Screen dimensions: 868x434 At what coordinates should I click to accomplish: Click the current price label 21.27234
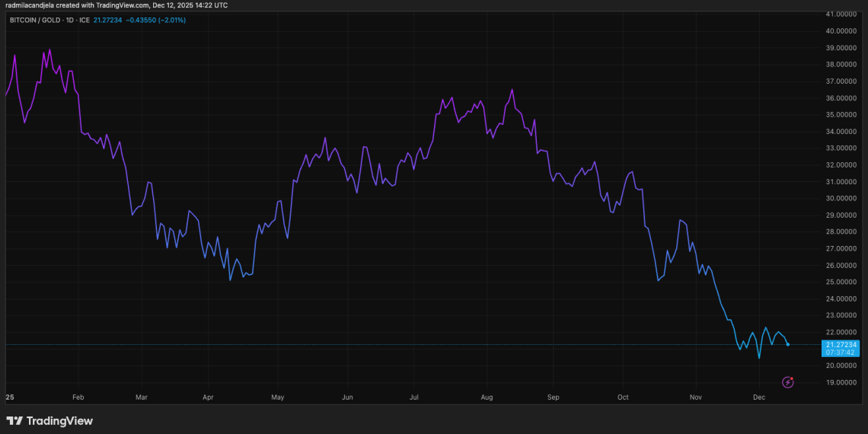pyautogui.click(x=841, y=345)
